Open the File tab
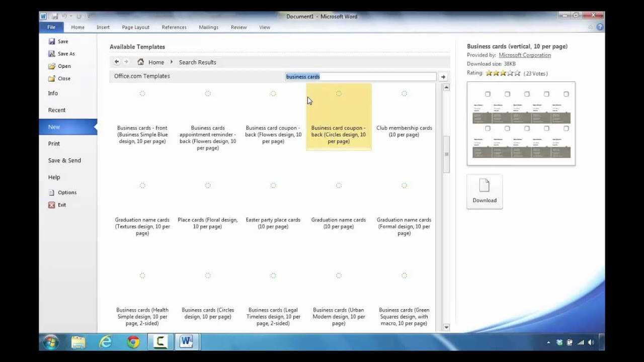This screenshot has width=644, height=362. coord(51,27)
